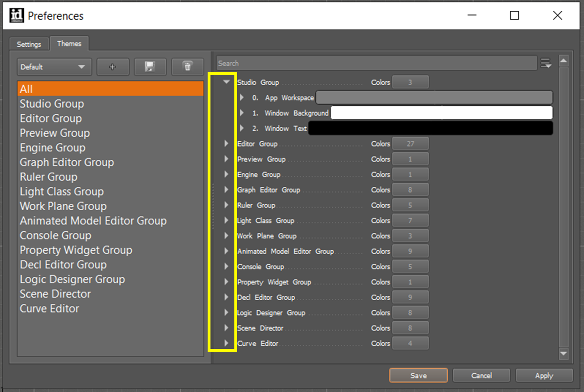Image resolution: width=584 pixels, height=392 pixels.
Task: Expand the Window Text color entry
Action: pyautogui.click(x=242, y=128)
